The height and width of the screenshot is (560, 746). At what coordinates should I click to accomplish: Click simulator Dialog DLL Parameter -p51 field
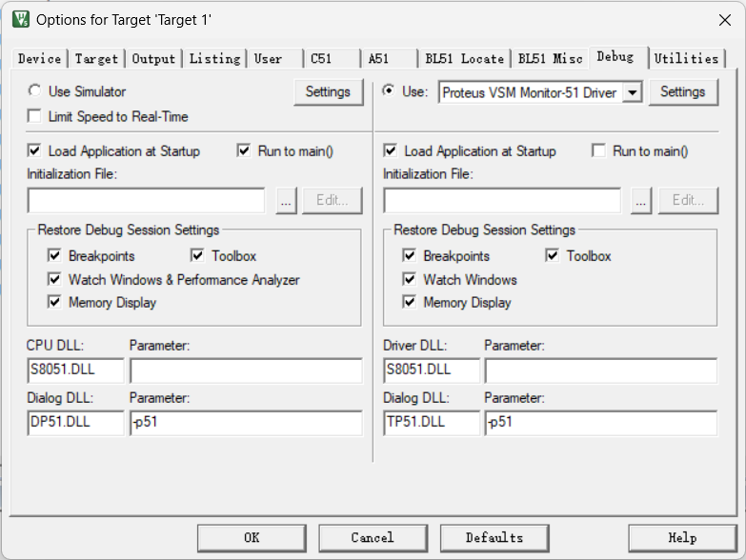pyautogui.click(x=246, y=423)
